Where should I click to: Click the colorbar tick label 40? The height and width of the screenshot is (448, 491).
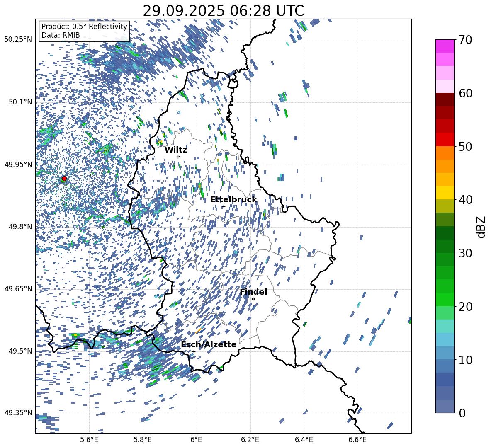coord(466,200)
